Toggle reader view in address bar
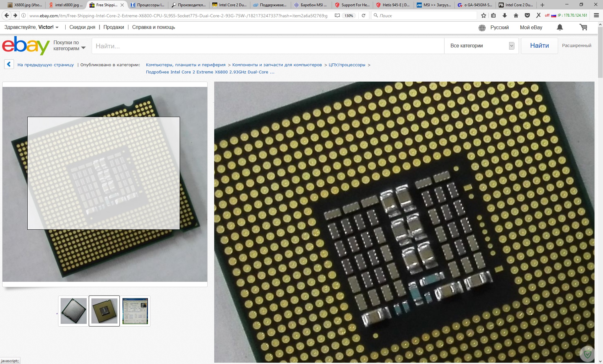603x364 pixels. (337, 15)
